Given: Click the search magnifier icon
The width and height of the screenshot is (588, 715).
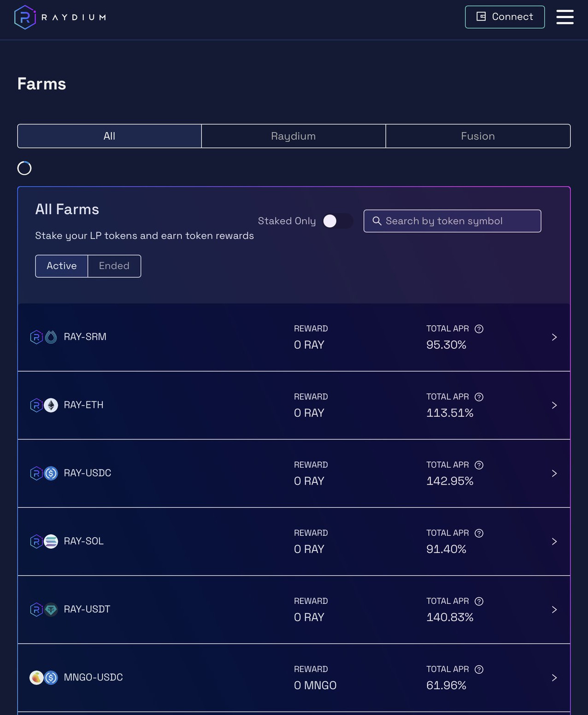Looking at the screenshot, I should click(377, 221).
